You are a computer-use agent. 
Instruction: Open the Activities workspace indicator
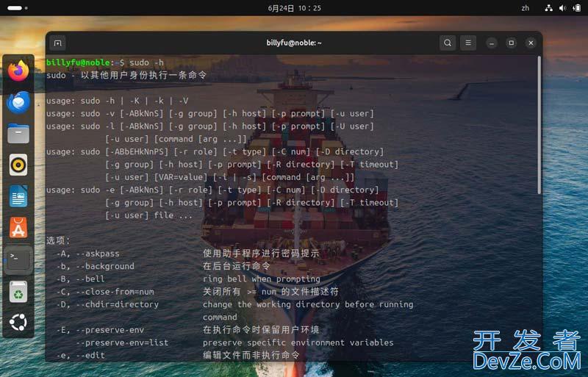17,8
